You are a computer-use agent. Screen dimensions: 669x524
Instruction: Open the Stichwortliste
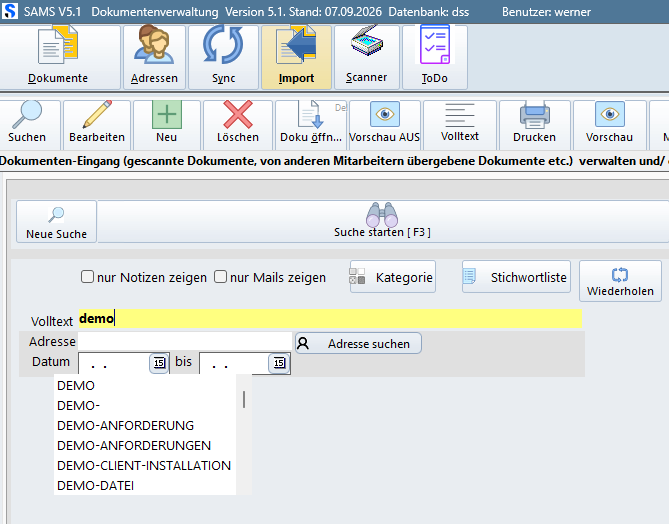click(516, 277)
